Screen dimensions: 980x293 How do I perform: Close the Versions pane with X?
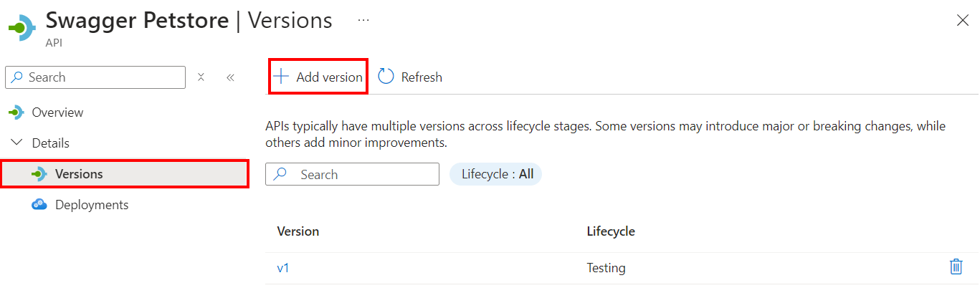(x=963, y=21)
